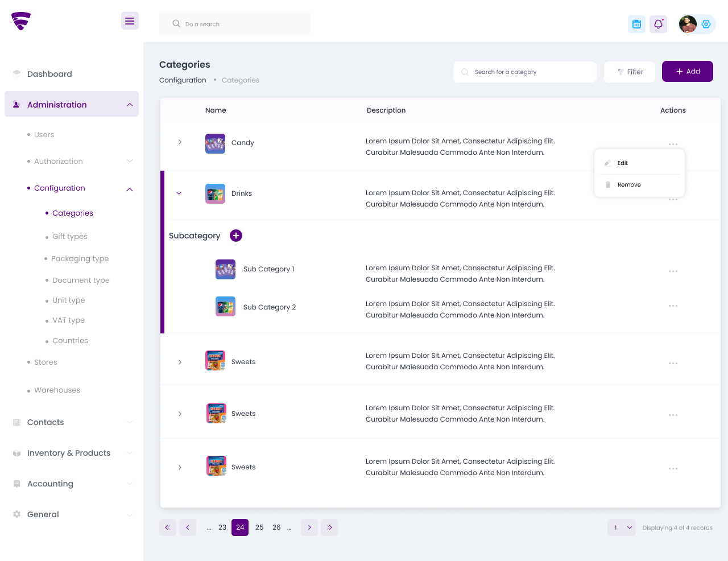Open Unit type in sidebar
Viewport: 728px width, 561px height.
(x=69, y=300)
